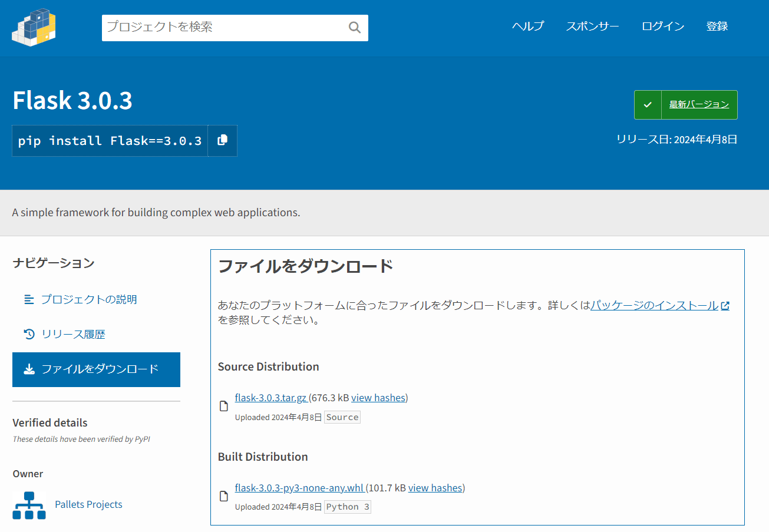Open the ヘルプ menu item
This screenshot has height=532, width=769.
click(x=527, y=27)
